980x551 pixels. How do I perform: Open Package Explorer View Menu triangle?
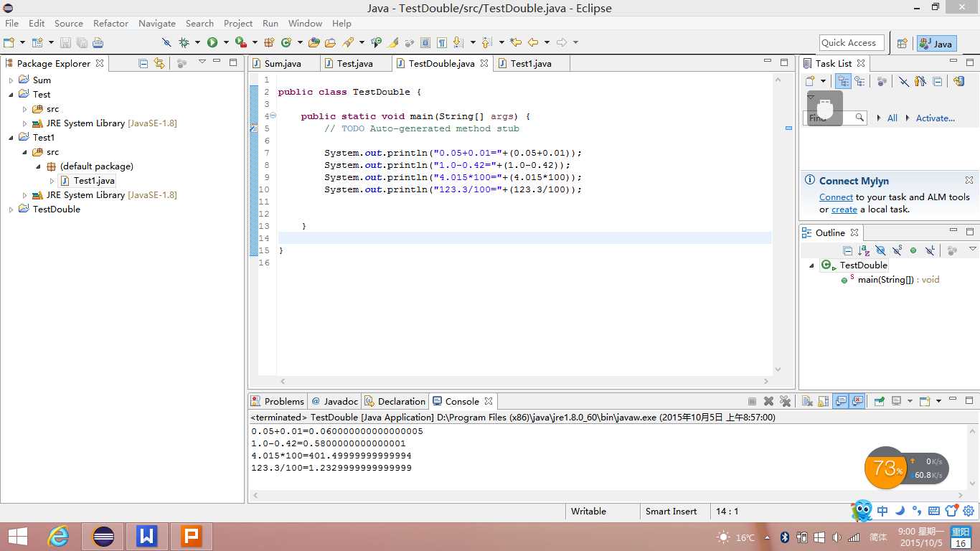[x=202, y=62]
